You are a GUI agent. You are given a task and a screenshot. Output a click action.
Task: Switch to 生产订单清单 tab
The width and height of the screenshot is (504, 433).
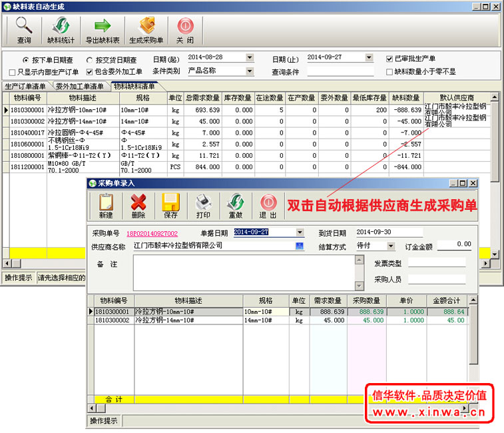(26, 87)
